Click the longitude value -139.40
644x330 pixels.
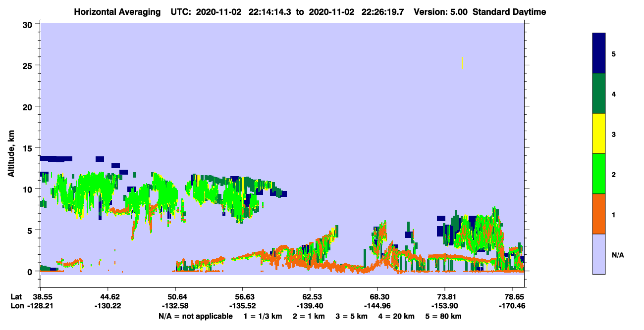(x=309, y=306)
